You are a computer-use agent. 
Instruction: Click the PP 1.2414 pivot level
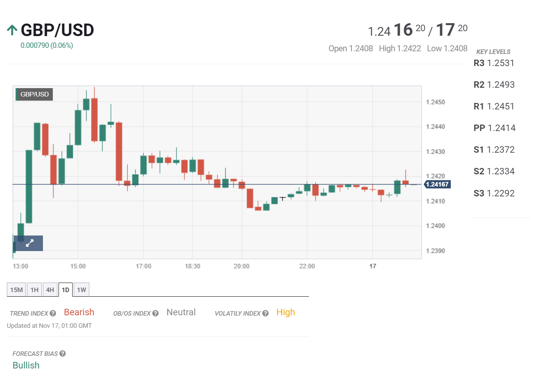point(494,128)
